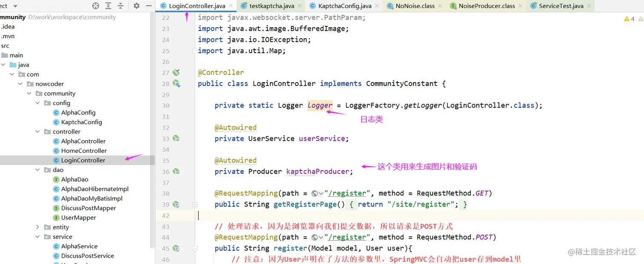Viewport: 644px width, 264px height.
Task: Select LoginController in project tree
Action: pyautogui.click(x=83, y=160)
